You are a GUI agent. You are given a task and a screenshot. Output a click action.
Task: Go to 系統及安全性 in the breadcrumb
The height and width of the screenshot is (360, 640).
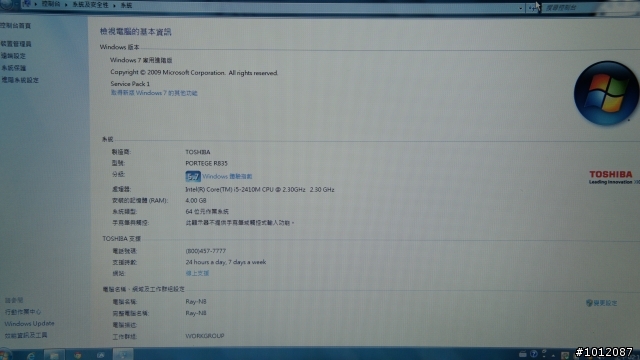click(x=90, y=5)
